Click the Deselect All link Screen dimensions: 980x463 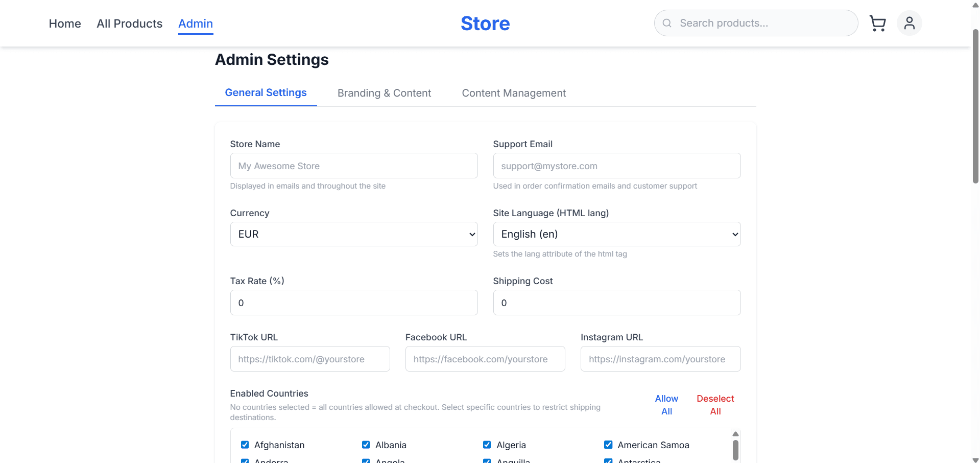pos(715,405)
